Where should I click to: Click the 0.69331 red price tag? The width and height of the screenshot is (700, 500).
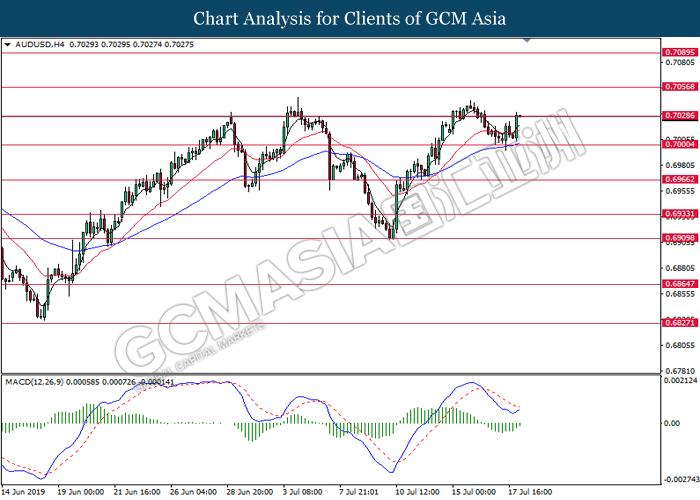(679, 214)
